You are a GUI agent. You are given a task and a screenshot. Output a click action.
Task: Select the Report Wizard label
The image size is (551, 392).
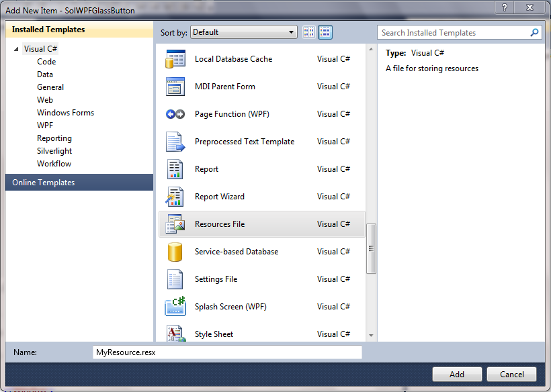click(x=220, y=197)
